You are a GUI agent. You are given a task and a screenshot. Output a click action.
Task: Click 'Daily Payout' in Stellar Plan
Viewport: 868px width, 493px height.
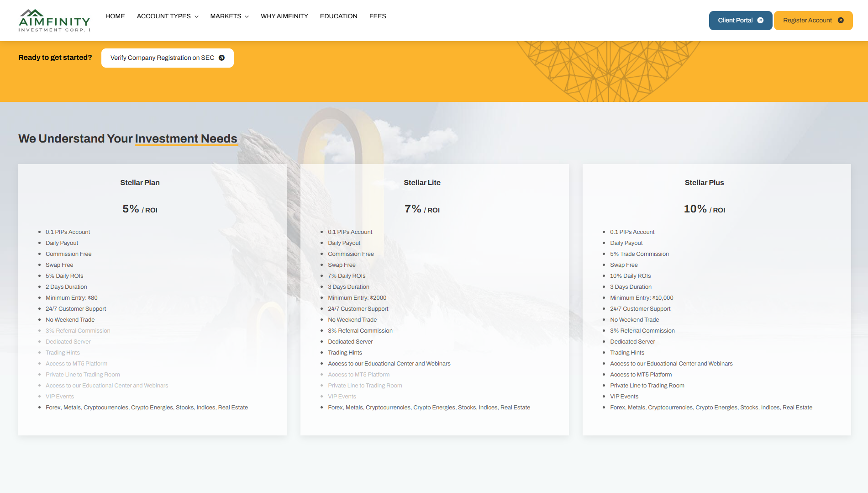click(62, 243)
